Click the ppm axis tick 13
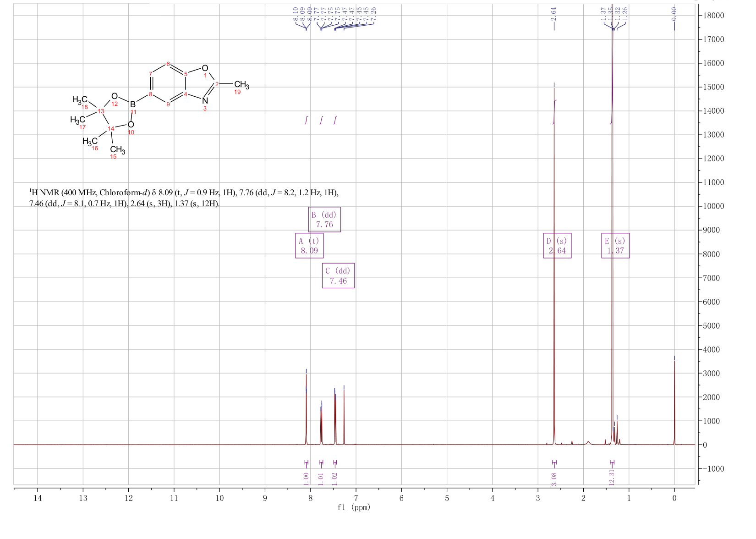The image size is (756, 539). point(83,498)
